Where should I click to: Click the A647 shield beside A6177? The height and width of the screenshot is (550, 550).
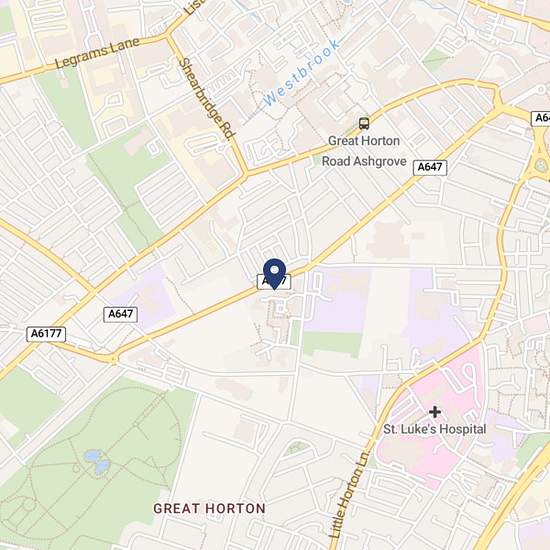point(120,314)
